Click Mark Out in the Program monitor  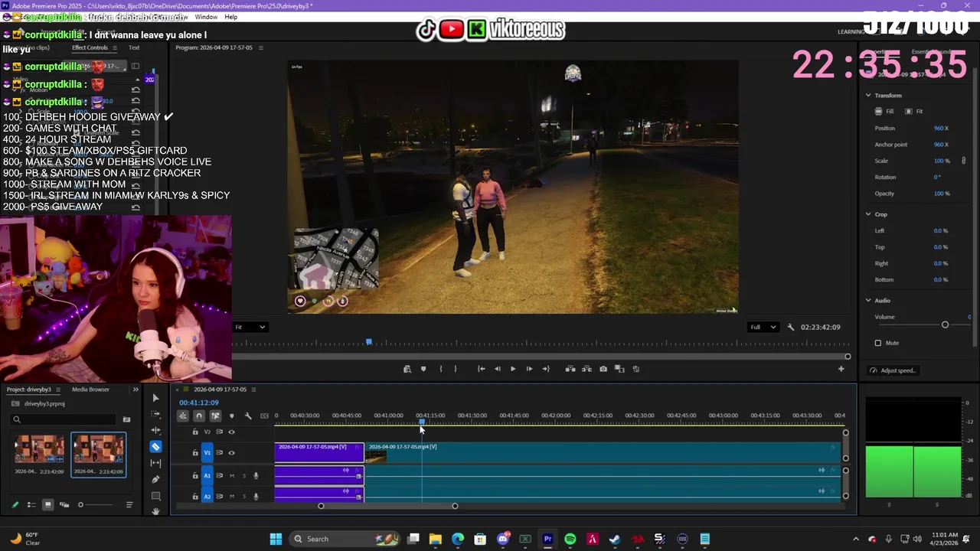(456, 369)
